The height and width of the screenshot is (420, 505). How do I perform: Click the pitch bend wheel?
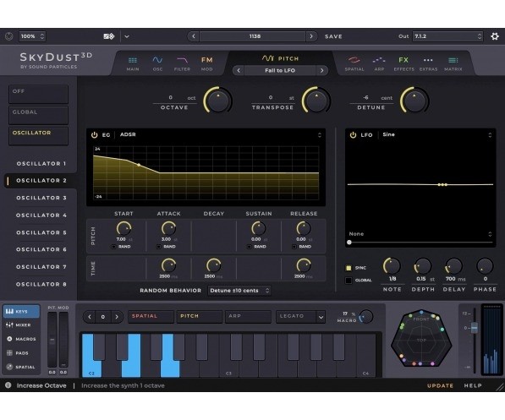tap(52, 340)
